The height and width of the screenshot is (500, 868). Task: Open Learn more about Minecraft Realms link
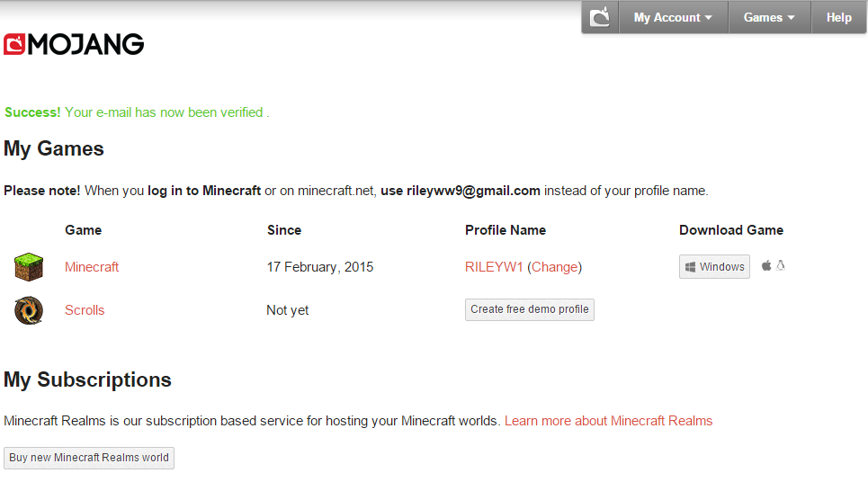pos(608,421)
